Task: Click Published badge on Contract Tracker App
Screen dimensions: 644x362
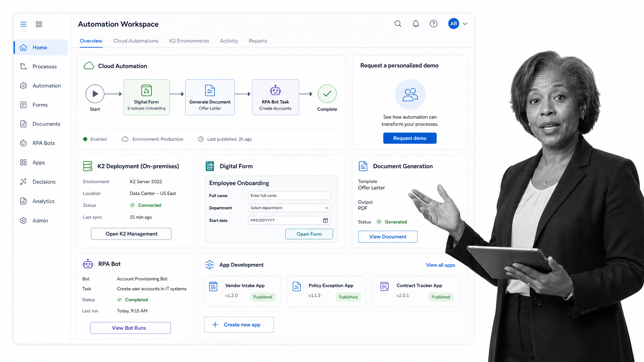Action: (441, 297)
